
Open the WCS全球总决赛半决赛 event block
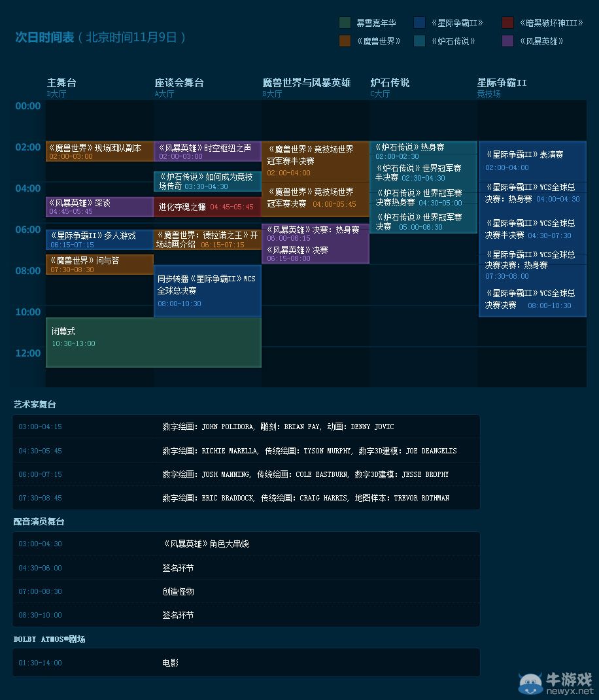click(532, 229)
